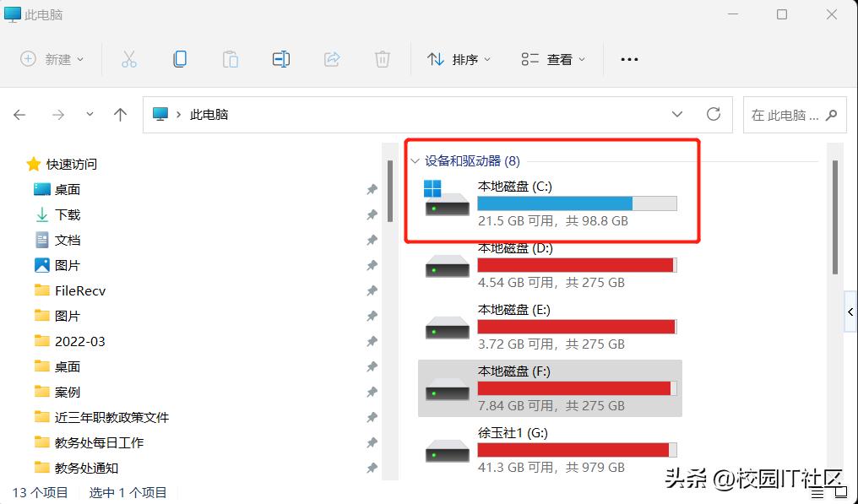858x504 pixels.
Task: Click inside the search box
Action: (785, 113)
